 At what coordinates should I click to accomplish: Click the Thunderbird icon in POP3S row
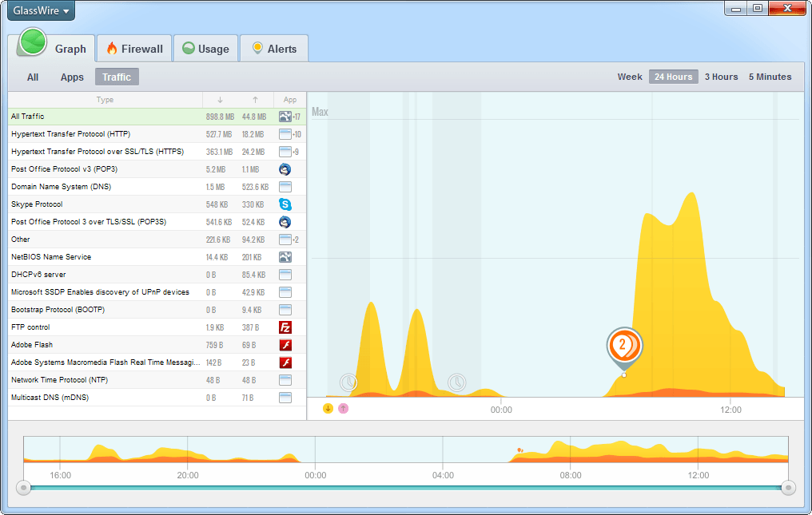[x=285, y=222]
